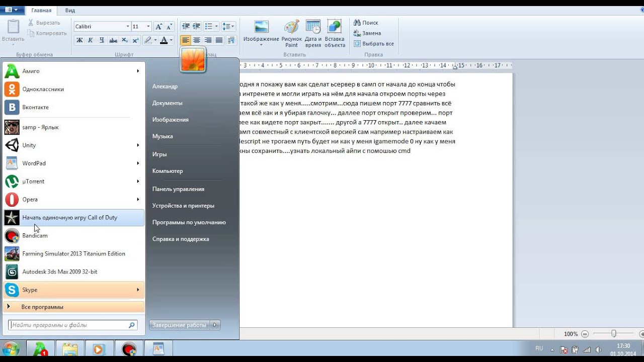
Task: Center align the text
Action: (197, 40)
